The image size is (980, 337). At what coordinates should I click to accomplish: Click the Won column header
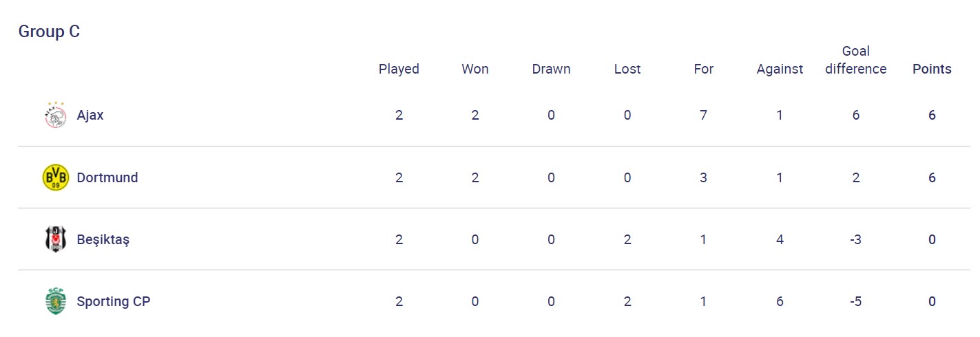click(x=475, y=69)
